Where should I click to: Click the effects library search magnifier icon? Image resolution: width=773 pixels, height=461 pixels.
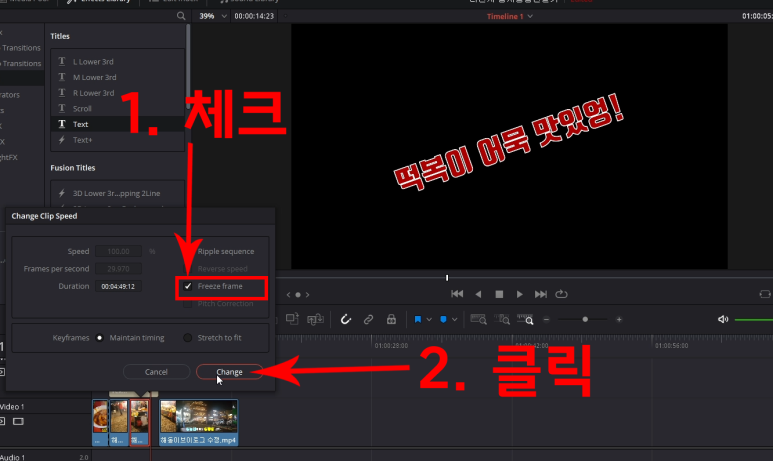click(181, 16)
